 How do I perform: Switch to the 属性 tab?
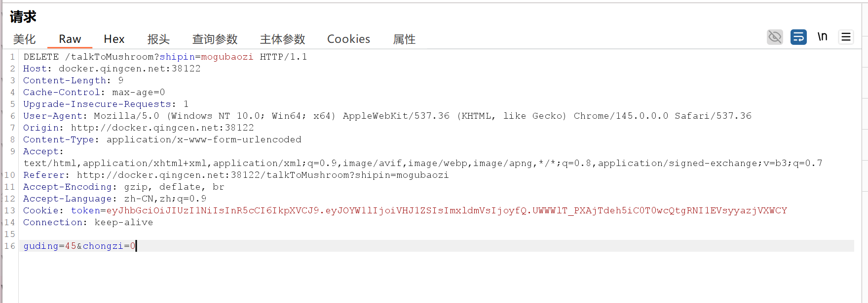(x=404, y=39)
